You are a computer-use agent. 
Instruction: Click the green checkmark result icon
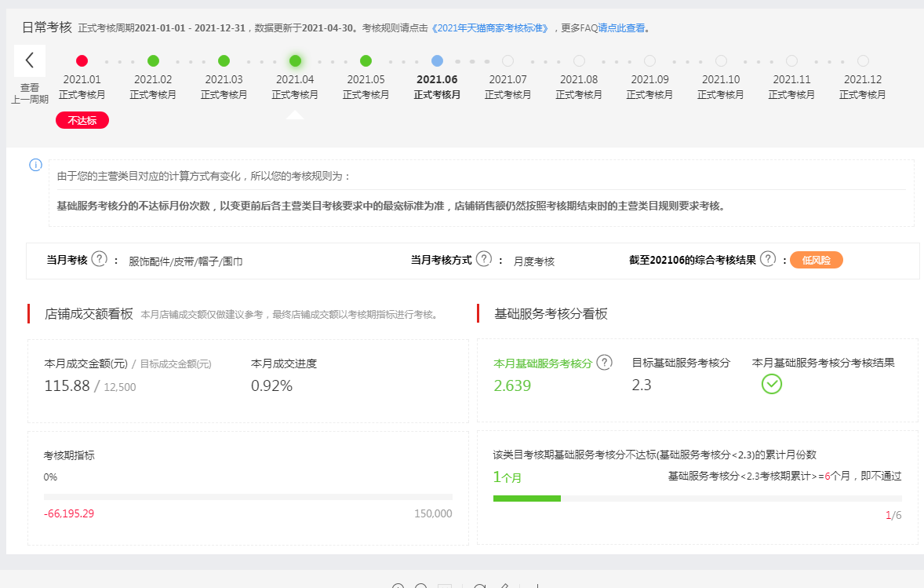(x=771, y=384)
